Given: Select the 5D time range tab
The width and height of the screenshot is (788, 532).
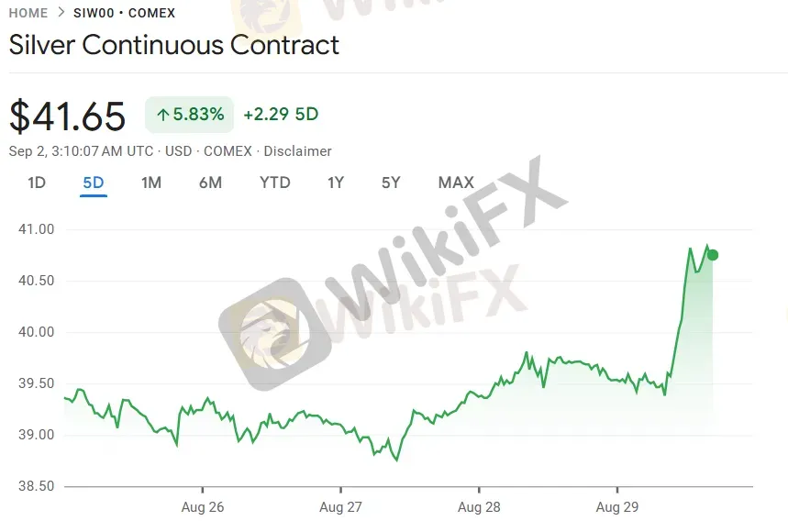Looking at the screenshot, I should click(x=94, y=183).
